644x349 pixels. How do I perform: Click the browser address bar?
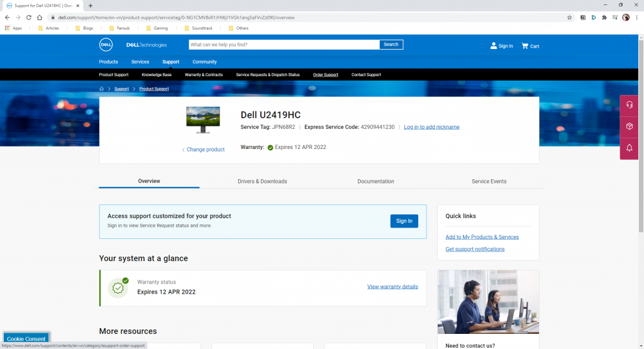click(308, 18)
